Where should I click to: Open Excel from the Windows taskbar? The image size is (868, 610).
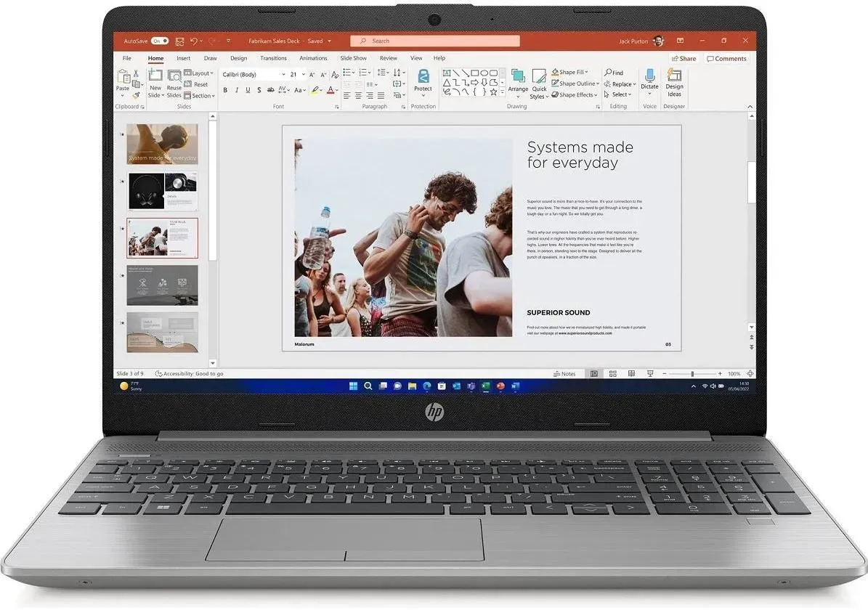point(486,386)
